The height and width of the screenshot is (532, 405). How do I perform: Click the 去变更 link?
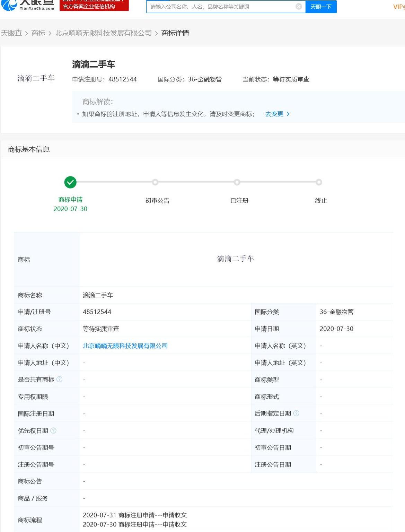tap(274, 114)
